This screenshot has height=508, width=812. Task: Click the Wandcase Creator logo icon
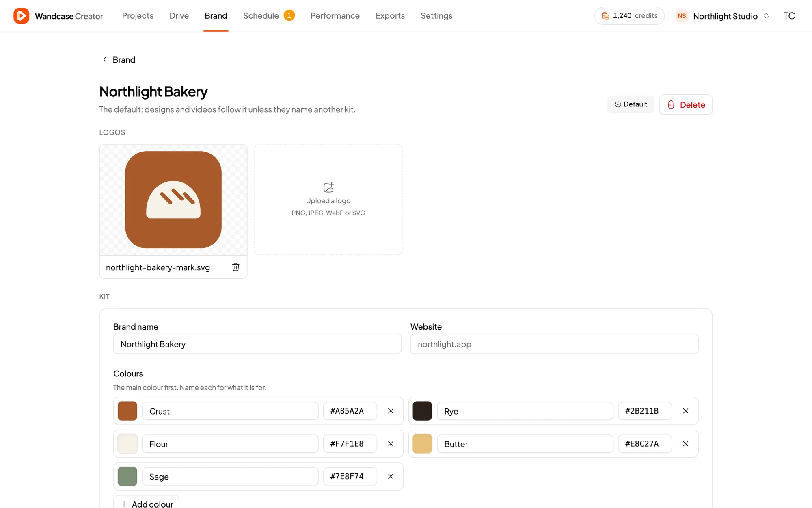pos(21,16)
